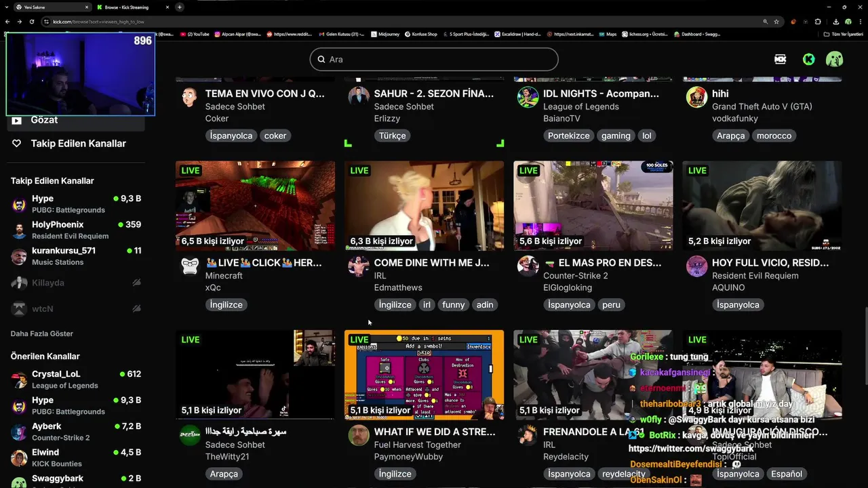
Task: Click the Ara search field
Action: (434, 60)
